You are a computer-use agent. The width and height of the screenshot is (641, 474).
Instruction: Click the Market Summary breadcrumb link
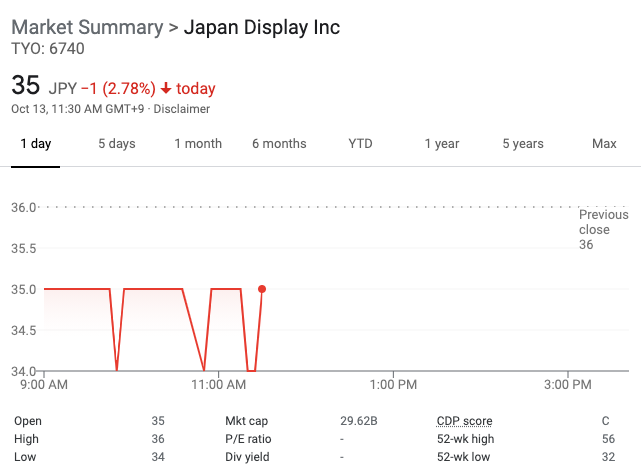86,27
